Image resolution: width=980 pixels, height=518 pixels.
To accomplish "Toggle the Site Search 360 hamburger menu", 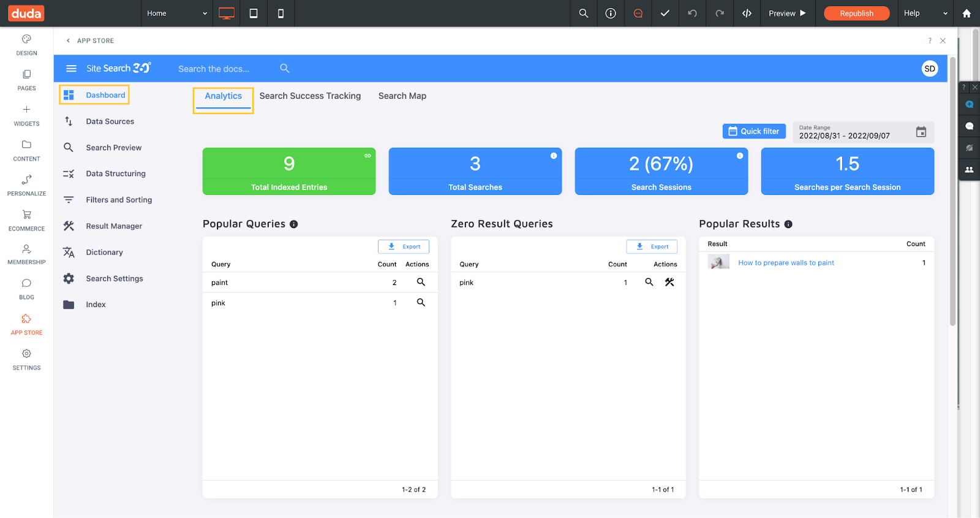I will 71,69.
